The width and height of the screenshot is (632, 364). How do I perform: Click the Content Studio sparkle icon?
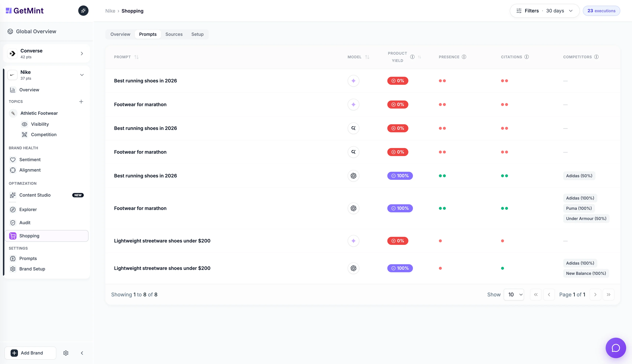click(13, 195)
